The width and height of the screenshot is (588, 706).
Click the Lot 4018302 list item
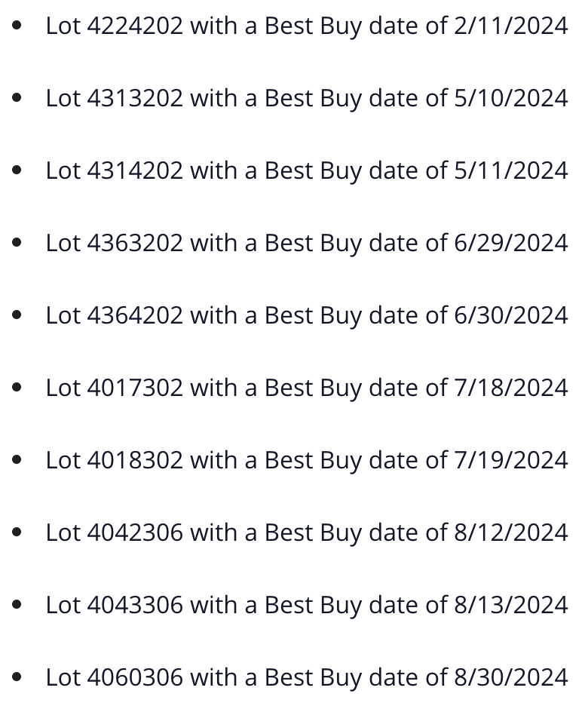(x=307, y=461)
